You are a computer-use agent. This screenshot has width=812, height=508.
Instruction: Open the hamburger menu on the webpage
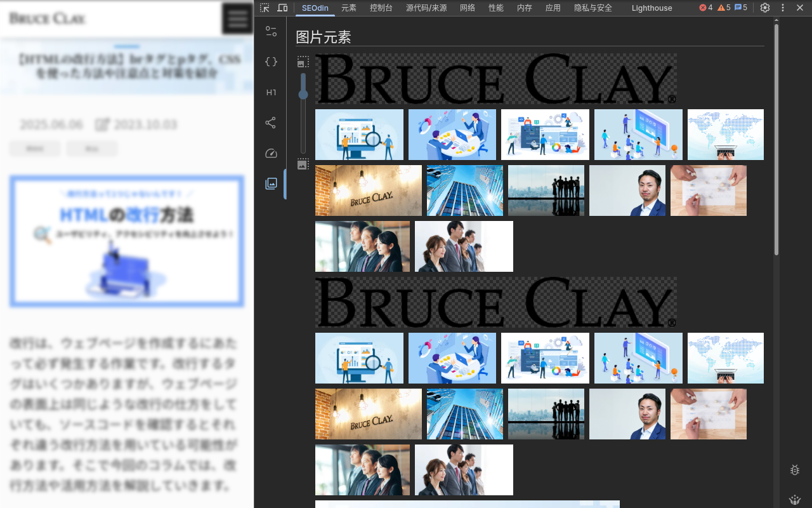coord(238,19)
